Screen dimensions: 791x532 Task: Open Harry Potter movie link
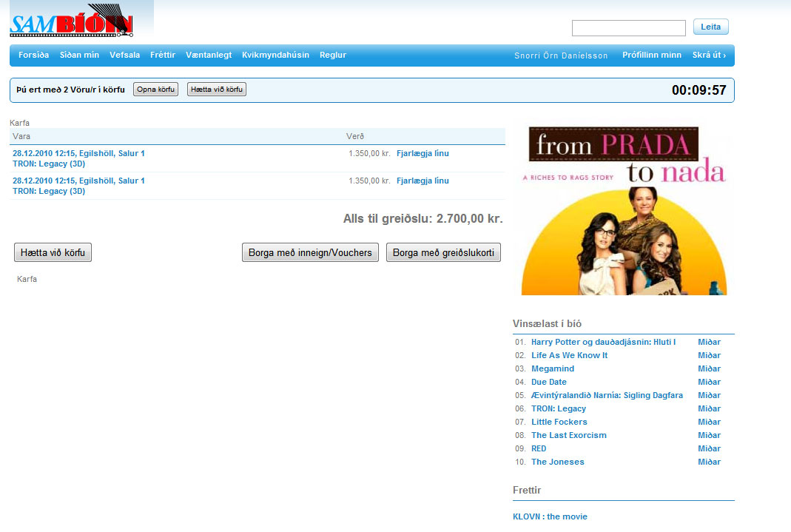603,342
